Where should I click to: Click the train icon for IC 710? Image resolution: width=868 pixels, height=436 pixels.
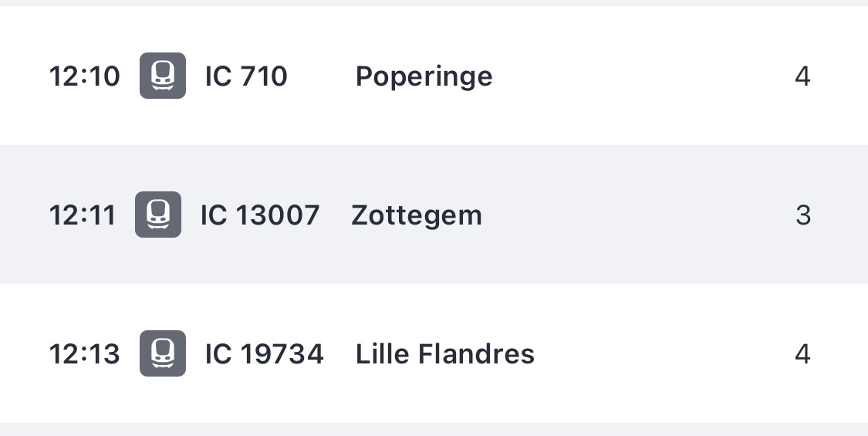click(x=163, y=76)
